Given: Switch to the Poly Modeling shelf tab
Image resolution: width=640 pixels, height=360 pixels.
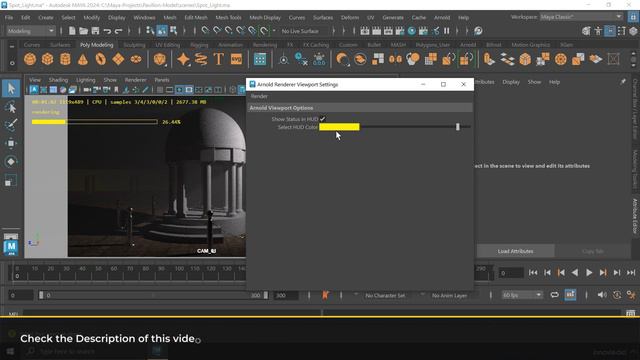Looking at the screenshot, I should [x=96, y=44].
